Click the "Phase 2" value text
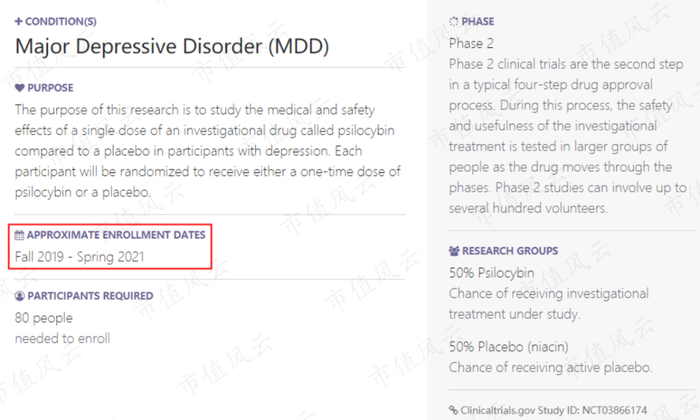The height and width of the screenshot is (420, 700). 471,43
